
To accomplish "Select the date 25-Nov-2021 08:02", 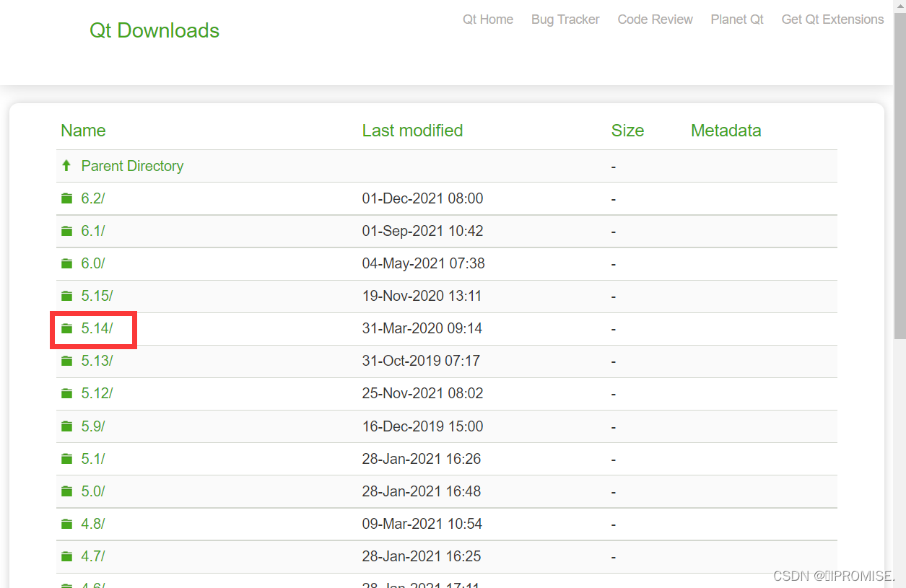I will click(x=422, y=393).
